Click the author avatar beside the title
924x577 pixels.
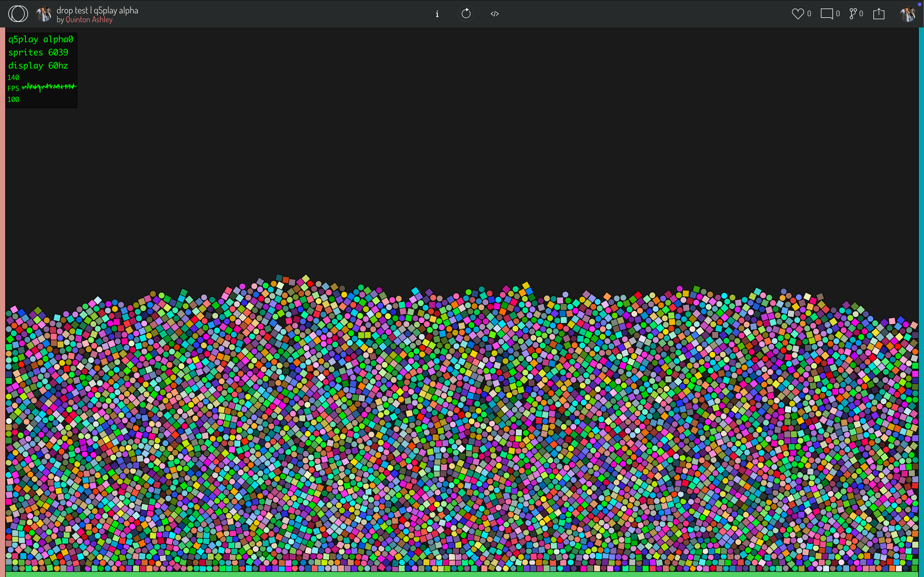[44, 14]
